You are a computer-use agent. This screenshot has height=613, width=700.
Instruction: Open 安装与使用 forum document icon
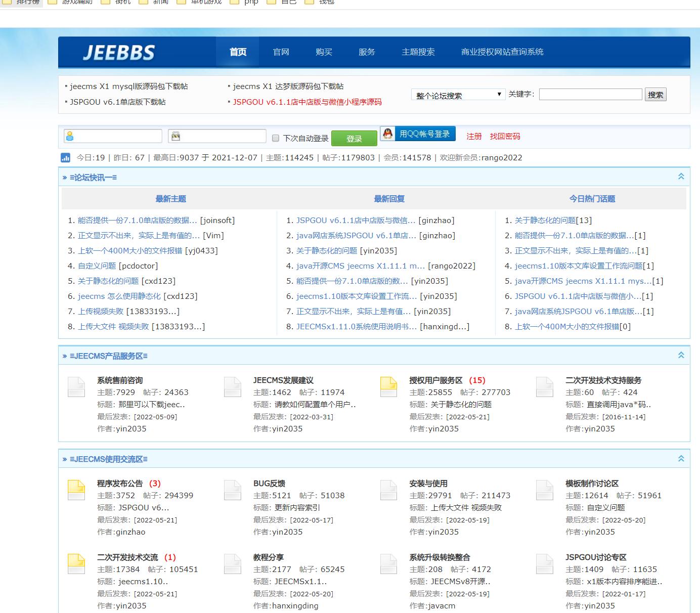pyautogui.click(x=389, y=490)
